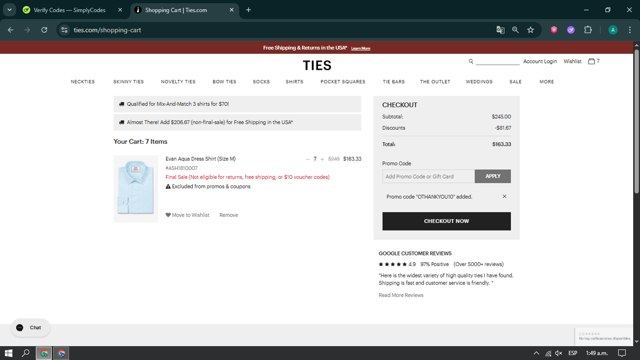Focus the site search field

pyautogui.click(x=498, y=61)
